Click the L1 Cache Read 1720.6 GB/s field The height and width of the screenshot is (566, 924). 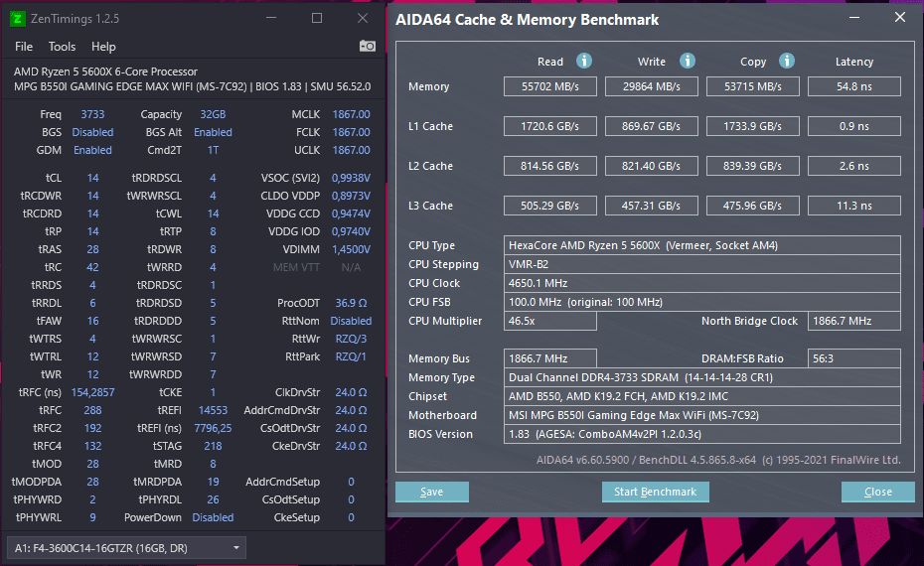(x=549, y=126)
